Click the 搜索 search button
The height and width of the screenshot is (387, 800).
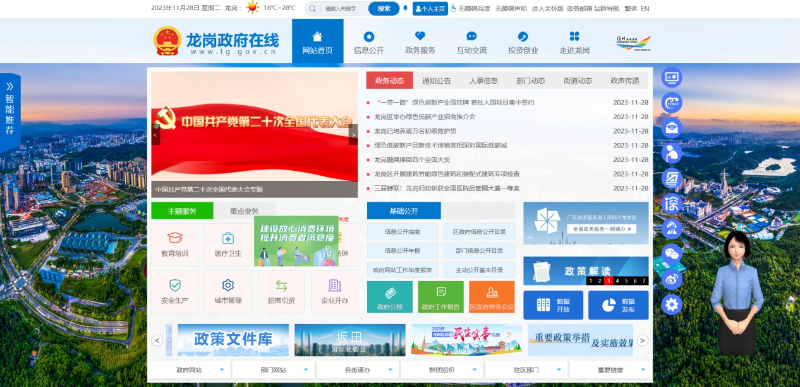click(x=384, y=8)
